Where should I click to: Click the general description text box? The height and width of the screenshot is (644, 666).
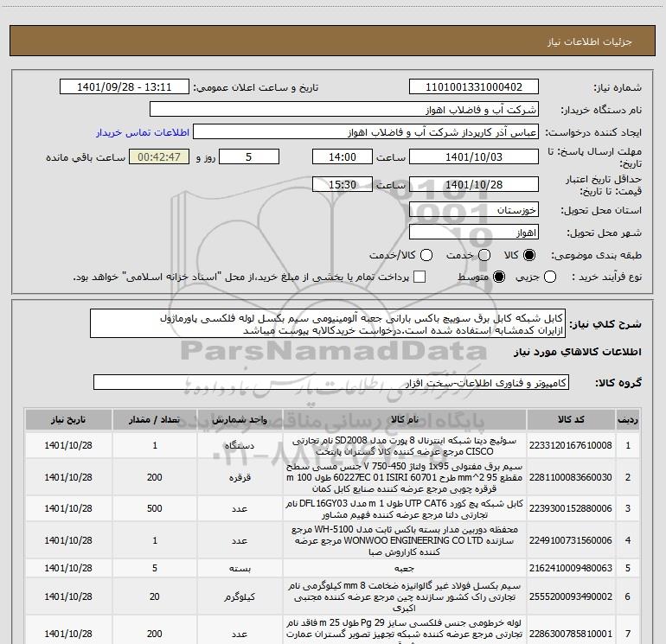pos(328,323)
